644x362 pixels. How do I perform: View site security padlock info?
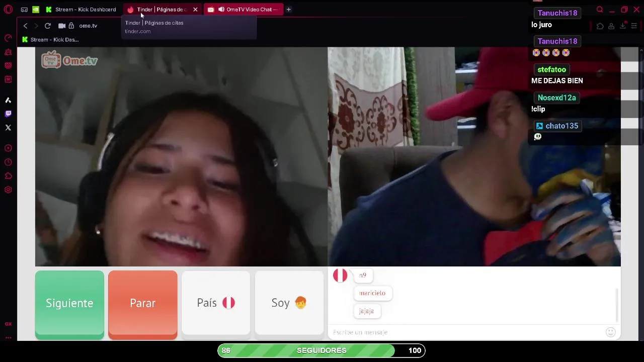point(71,26)
